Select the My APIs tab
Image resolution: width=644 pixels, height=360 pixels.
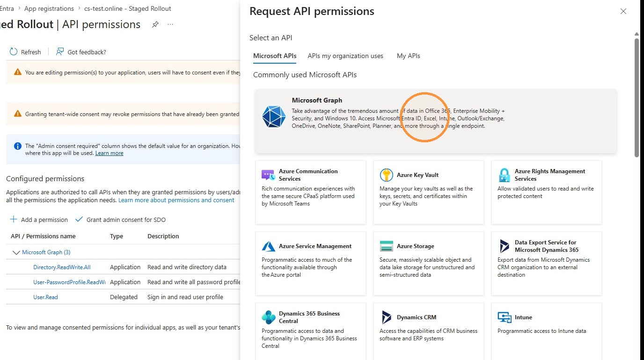tap(409, 56)
